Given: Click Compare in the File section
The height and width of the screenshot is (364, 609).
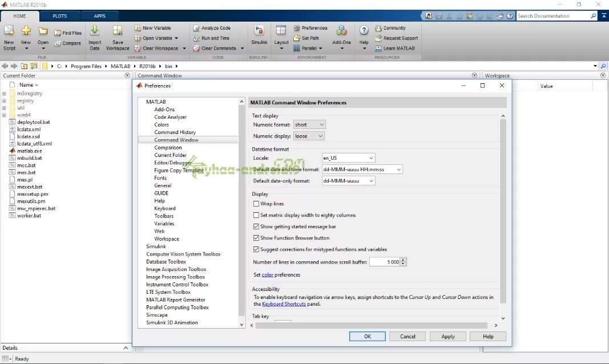Looking at the screenshot, I should pyautogui.click(x=68, y=43).
